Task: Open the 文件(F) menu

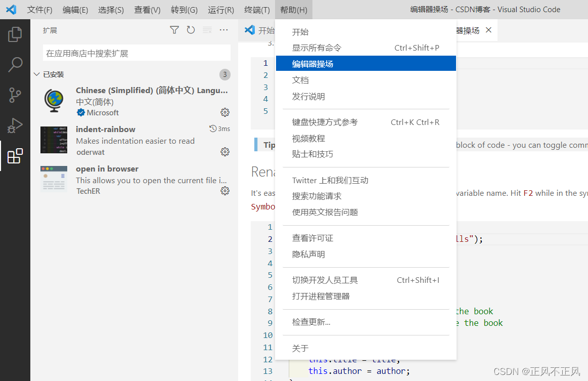Action: coord(40,10)
